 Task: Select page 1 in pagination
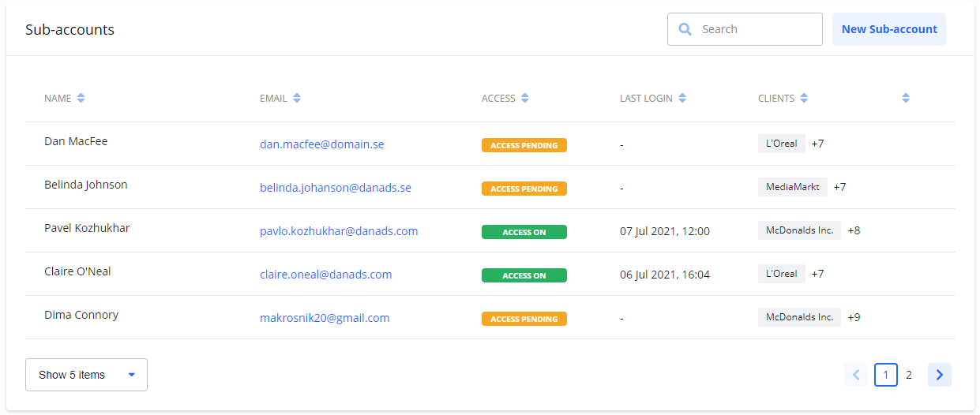click(x=885, y=375)
